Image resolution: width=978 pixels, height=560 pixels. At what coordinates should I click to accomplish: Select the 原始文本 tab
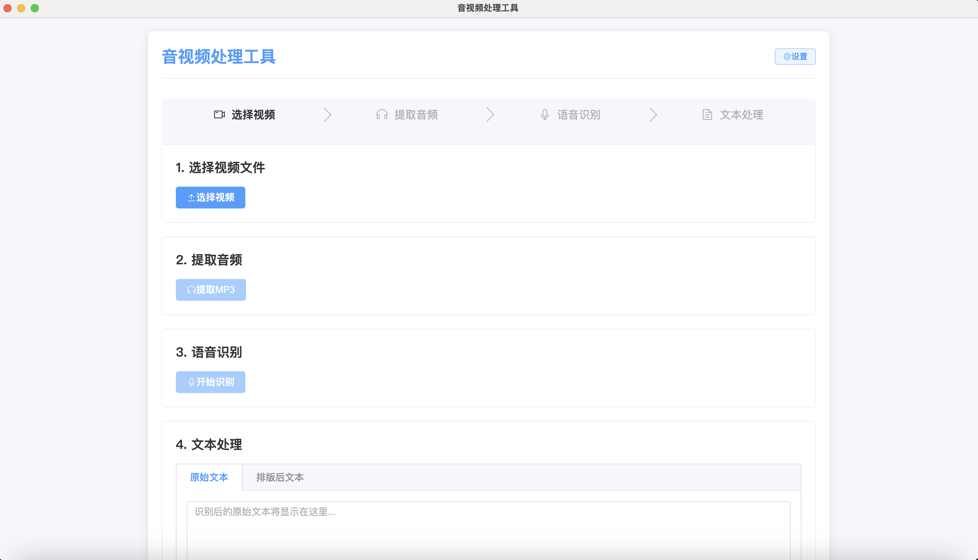click(209, 477)
